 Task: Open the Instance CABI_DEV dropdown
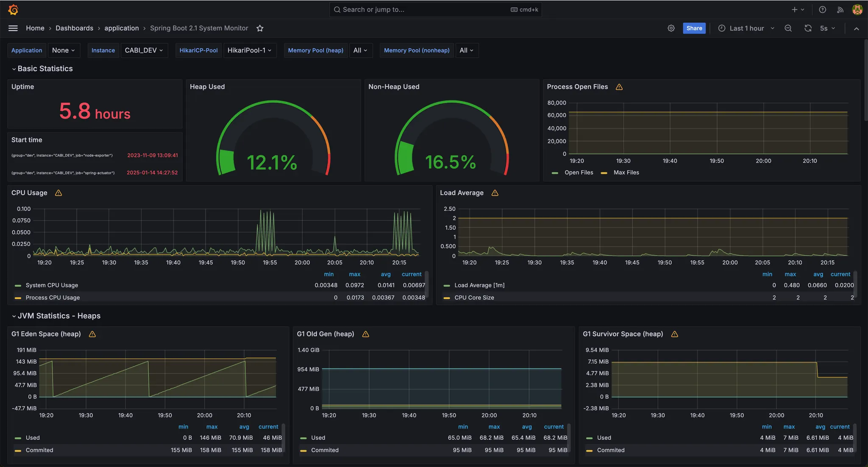pyautogui.click(x=144, y=50)
